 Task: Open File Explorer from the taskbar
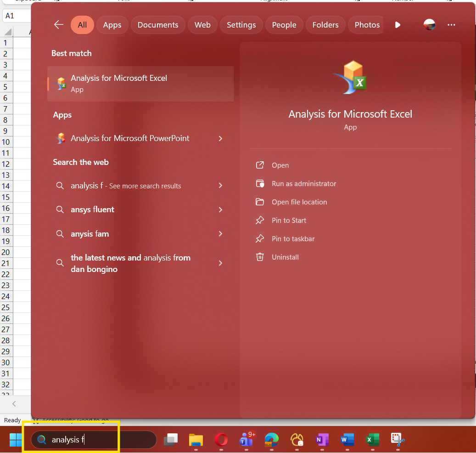tap(196, 440)
